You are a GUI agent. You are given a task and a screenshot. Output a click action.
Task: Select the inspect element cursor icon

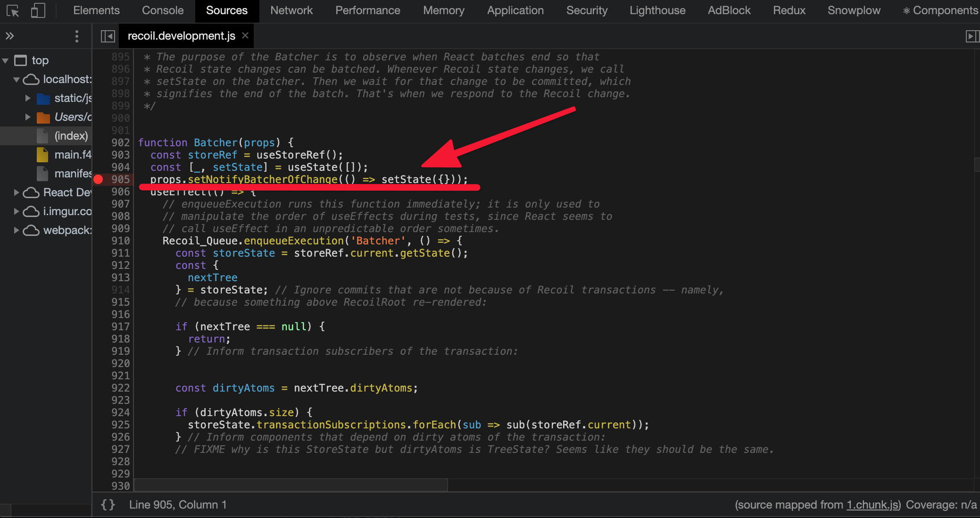pyautogui.click(x=14, y=11)
